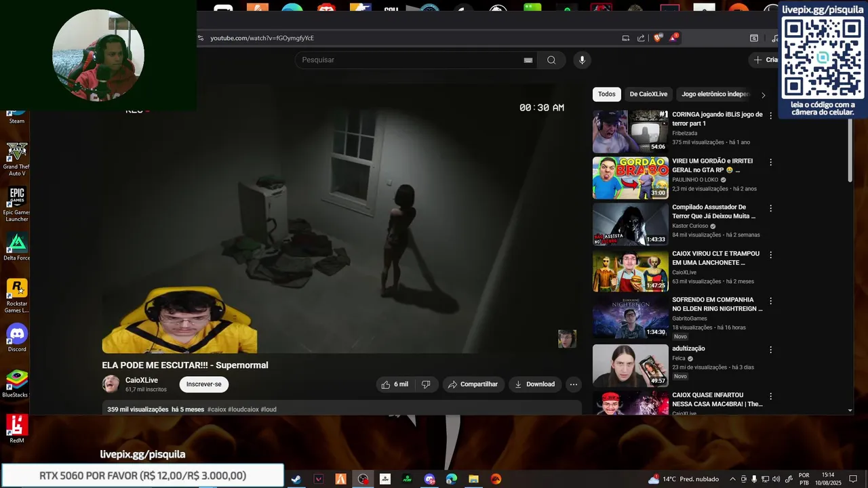Click the weather widget 14°C Pred. nublado

click(x=684, y=479)
